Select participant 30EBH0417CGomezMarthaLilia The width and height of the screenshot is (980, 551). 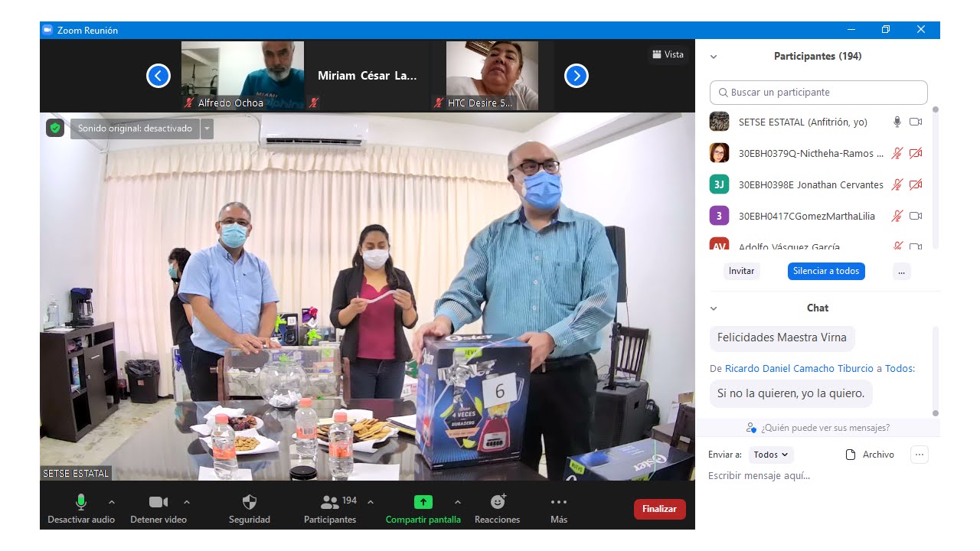[x=806, y=216]
